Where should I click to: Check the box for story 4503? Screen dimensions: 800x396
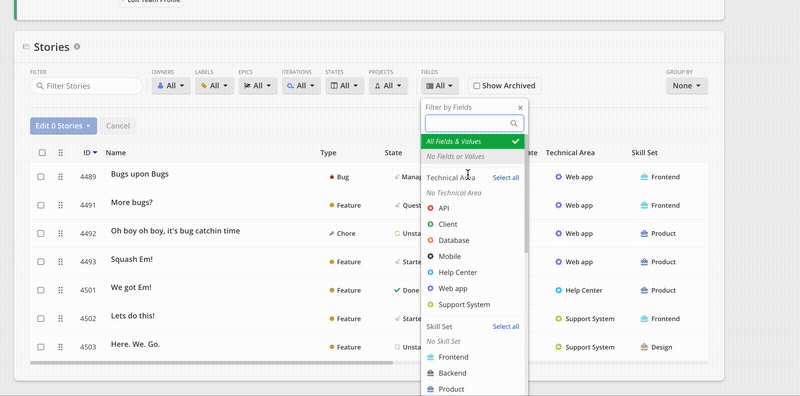(x=41, y=347)
